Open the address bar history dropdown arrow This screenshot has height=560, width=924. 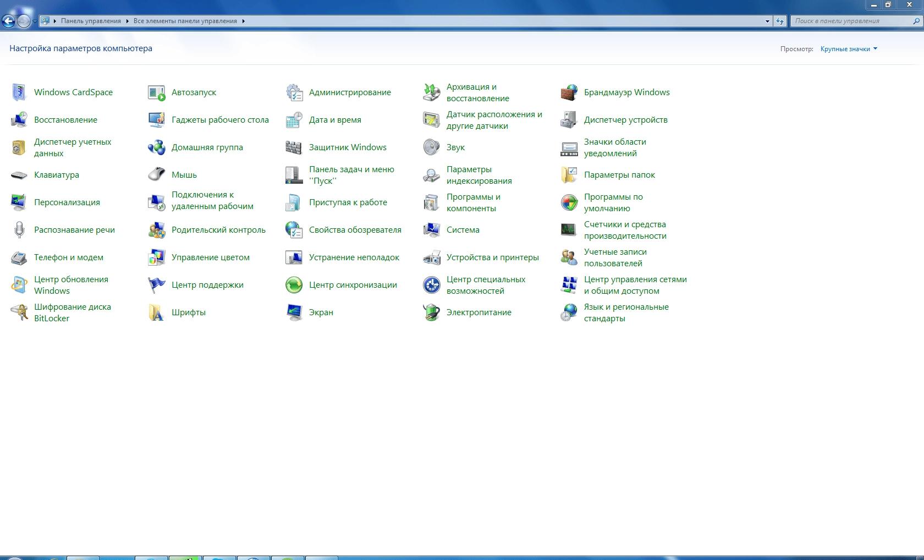pos(767,21)
